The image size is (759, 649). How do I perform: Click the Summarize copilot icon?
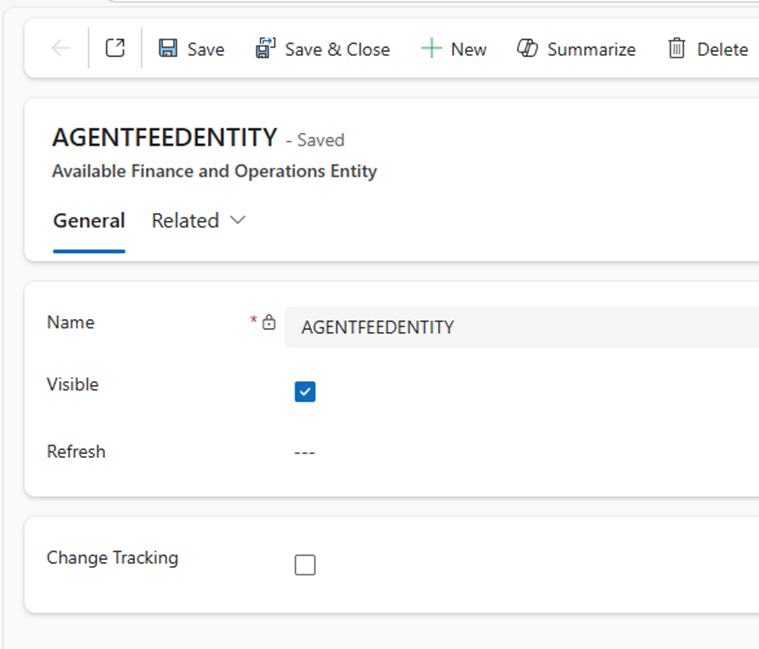point(527,48)
